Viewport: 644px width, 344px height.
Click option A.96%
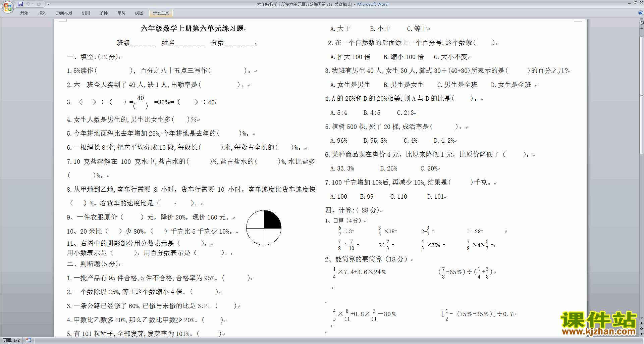pos(338,141)
